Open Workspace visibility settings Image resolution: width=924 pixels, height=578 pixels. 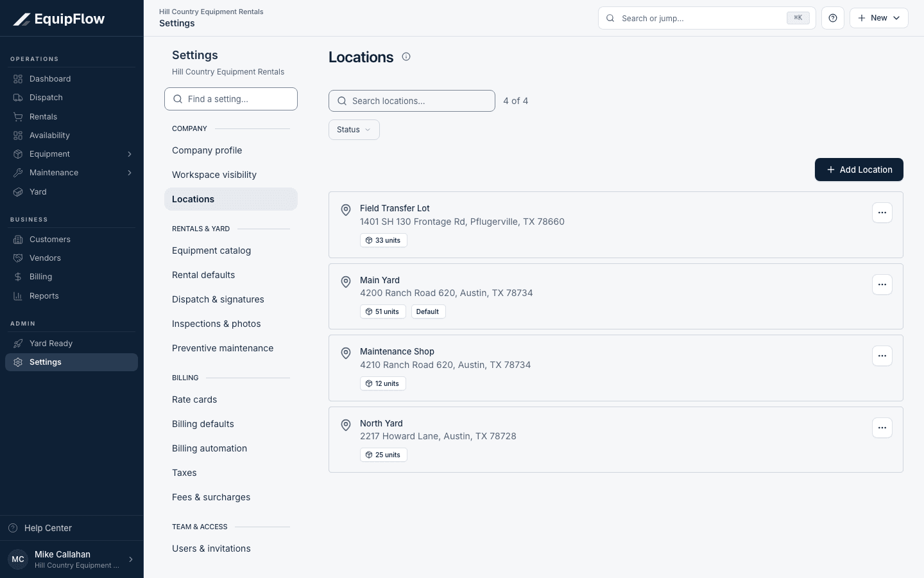click(231, 175)
